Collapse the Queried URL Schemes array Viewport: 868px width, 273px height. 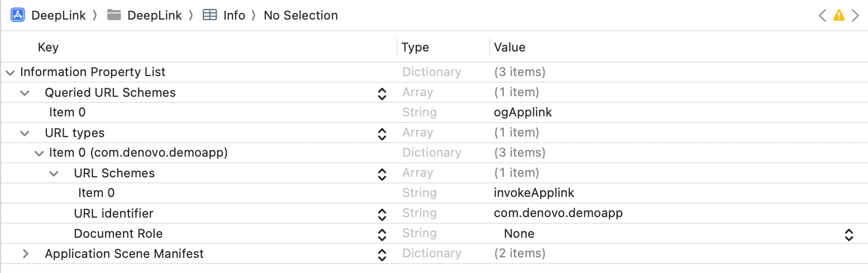coord(25,92)
